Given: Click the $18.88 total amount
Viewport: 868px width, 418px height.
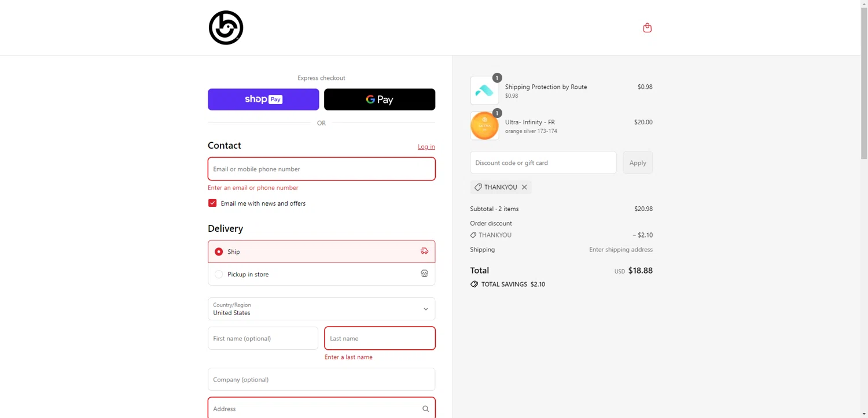Looking at the screenshot, I should (x=641, y=271).
